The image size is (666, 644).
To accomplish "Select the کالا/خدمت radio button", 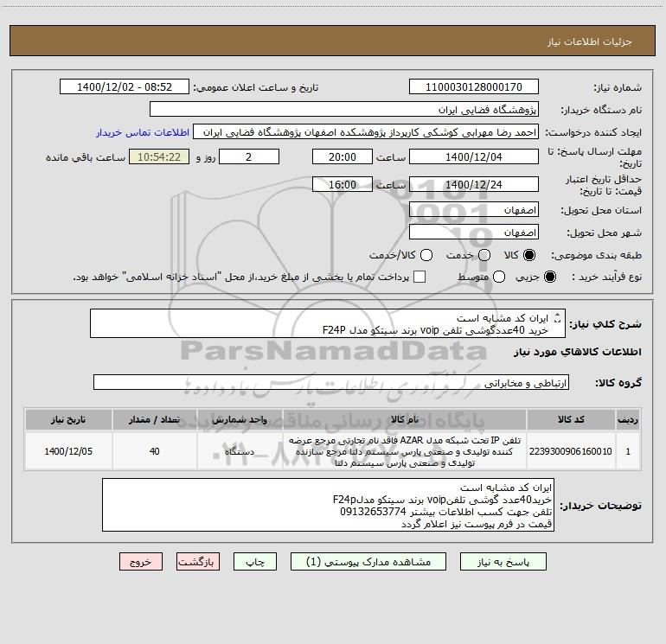I will click(x=426, y=255).
